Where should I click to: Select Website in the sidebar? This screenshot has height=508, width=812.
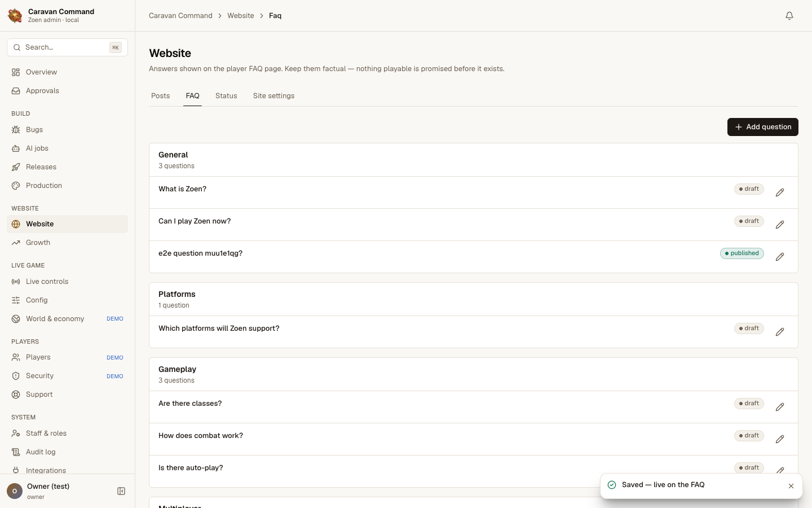[67, 224]
